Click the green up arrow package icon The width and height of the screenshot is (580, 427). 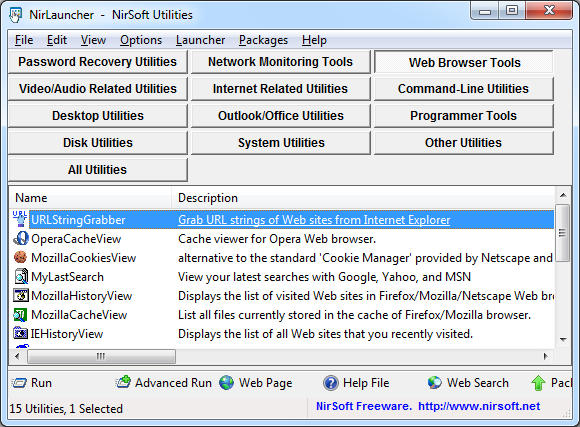538,383
